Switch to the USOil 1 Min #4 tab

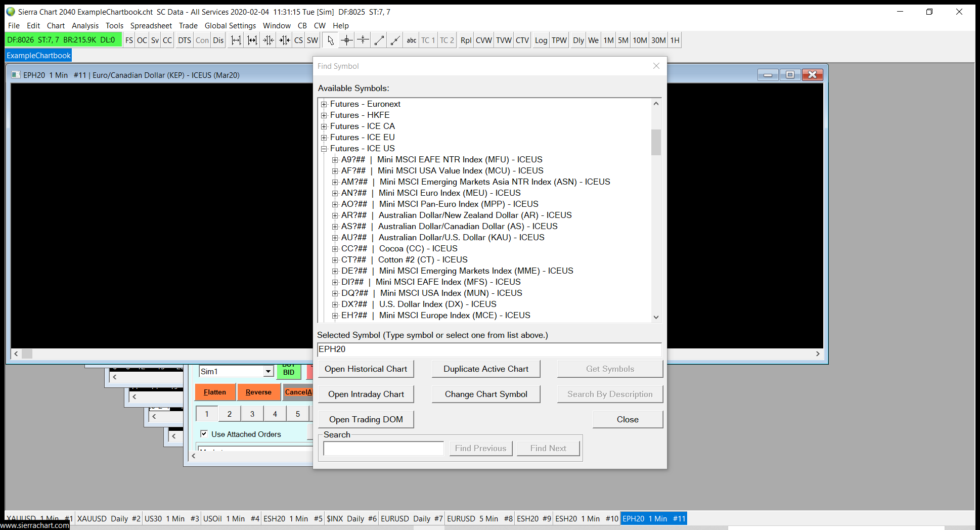[x=231, y=518]
